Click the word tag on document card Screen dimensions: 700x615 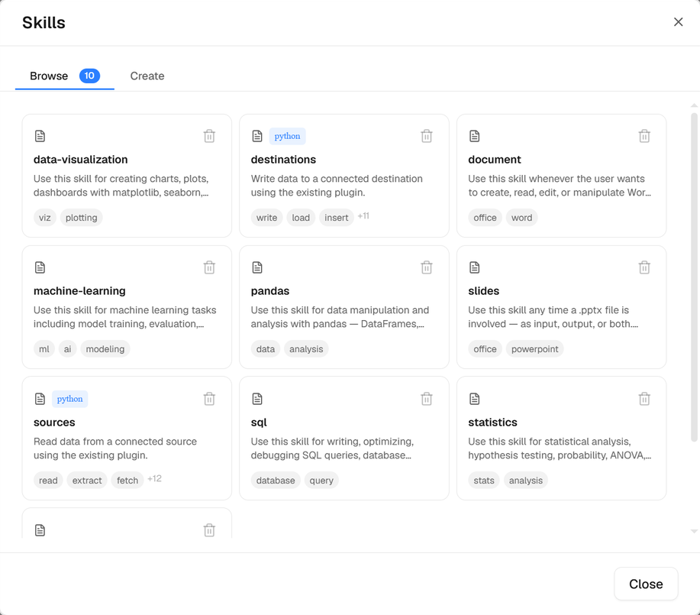(522, 218)
